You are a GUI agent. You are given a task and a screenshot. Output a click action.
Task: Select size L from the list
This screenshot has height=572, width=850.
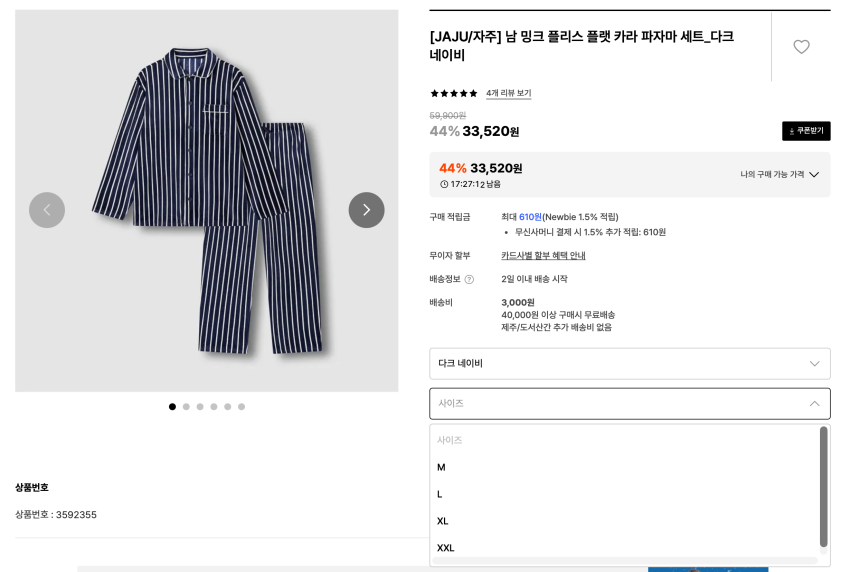pyautogui.click(x=440, y=494)
